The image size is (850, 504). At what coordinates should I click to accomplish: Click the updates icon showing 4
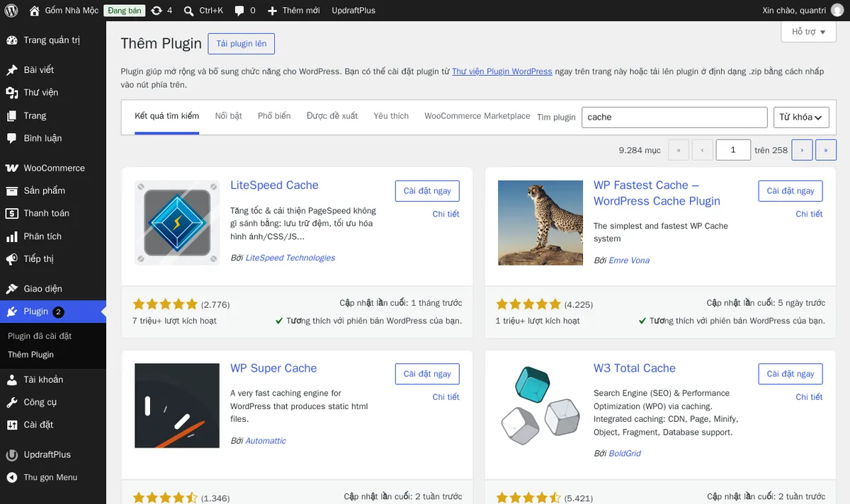[x=157, y=11]
